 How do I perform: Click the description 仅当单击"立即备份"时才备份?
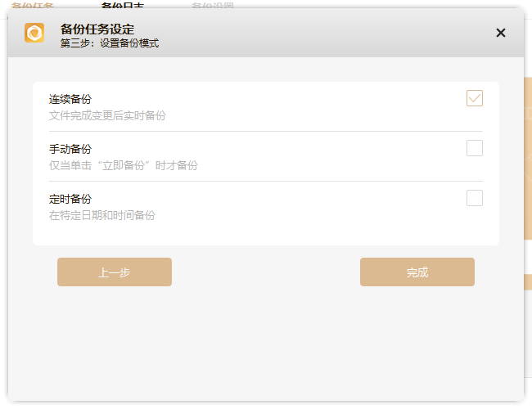124,165
